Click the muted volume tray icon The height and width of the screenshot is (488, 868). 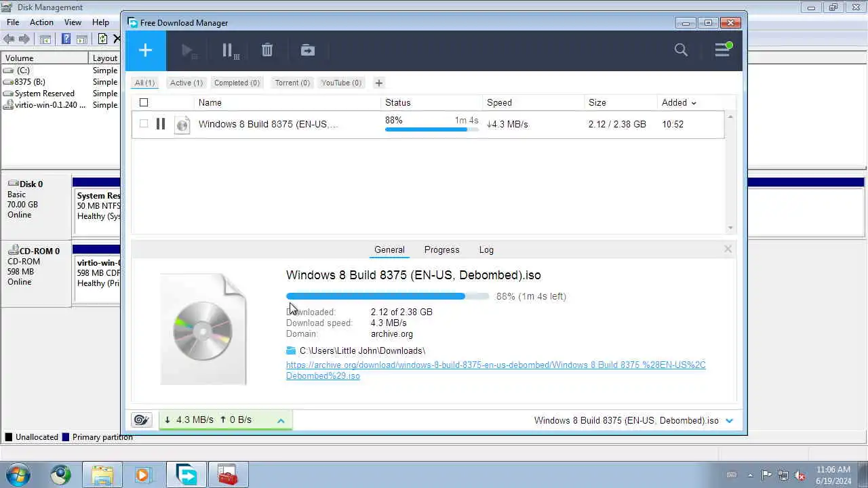pos(800,475)
